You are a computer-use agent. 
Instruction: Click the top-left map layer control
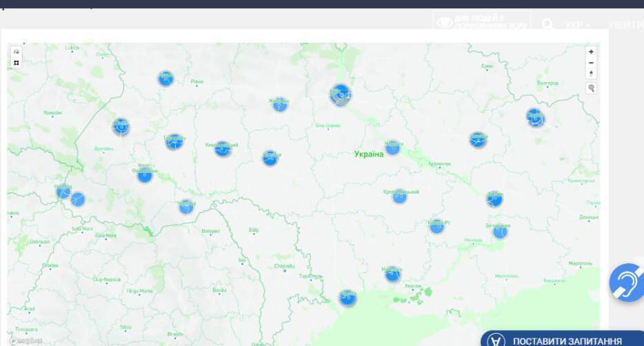click(x=17, y=52)
